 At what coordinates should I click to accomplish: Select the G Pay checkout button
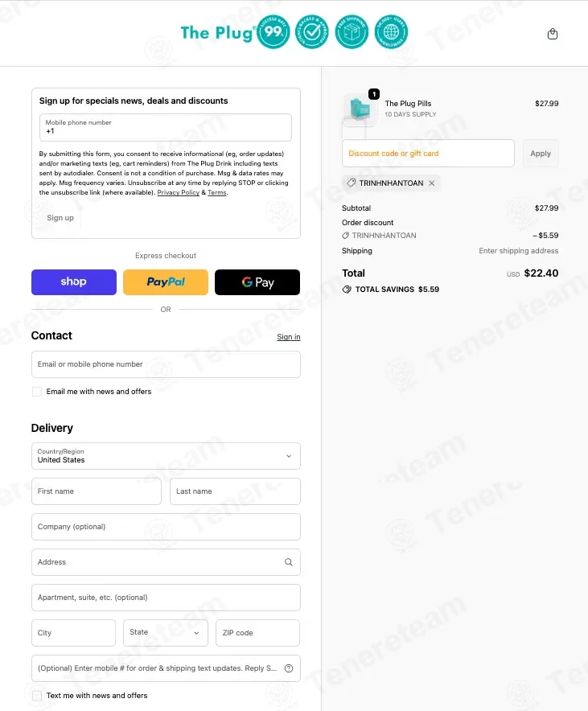pyautogui.click(x=257, y=282)
